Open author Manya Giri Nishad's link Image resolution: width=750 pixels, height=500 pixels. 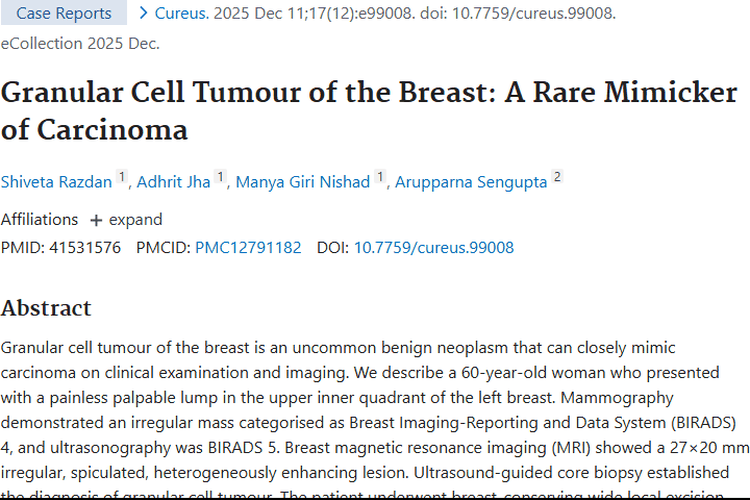(303, 182)
